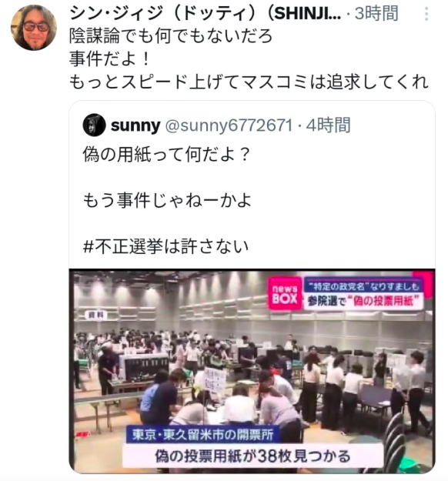This screenshot has width=448, height=481.
Task: Open the main poster's profile avatar
Action: (x=33, y=28)
